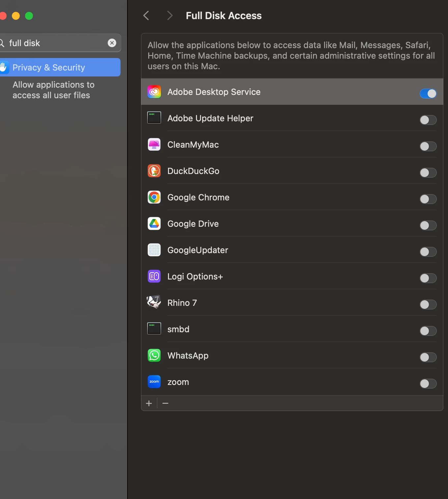Select the 'Adobe Desktop Service' label

pyautogui.click(x=214, y=92)
